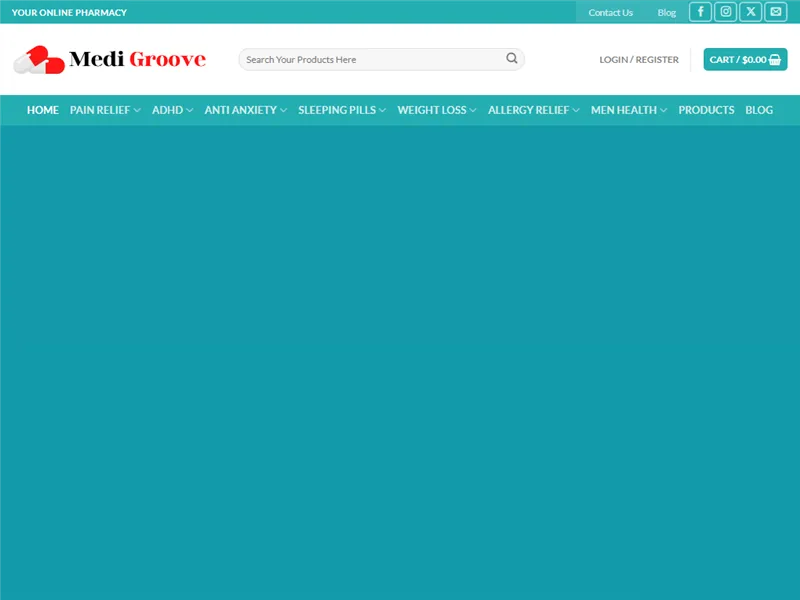Screen dimensions: 800x600
Task: Open the Blog link in top bar
Action: click(x=666, y=13)
